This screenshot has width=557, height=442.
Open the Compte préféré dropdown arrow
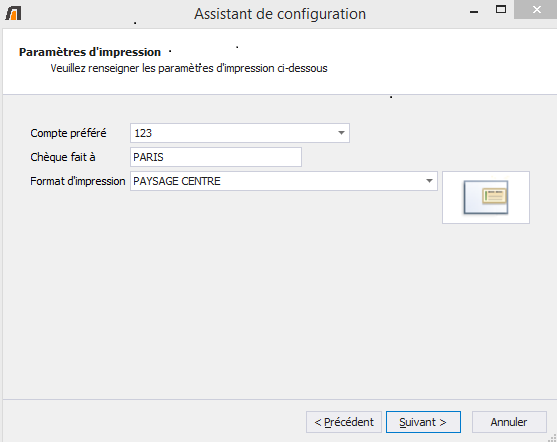coord(341,133)
